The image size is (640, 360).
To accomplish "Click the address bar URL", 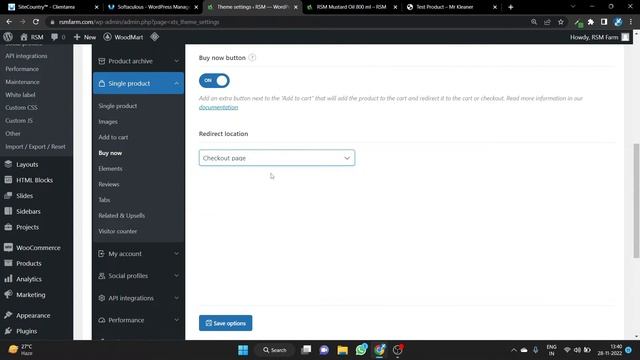I will (x=139, y=22).
